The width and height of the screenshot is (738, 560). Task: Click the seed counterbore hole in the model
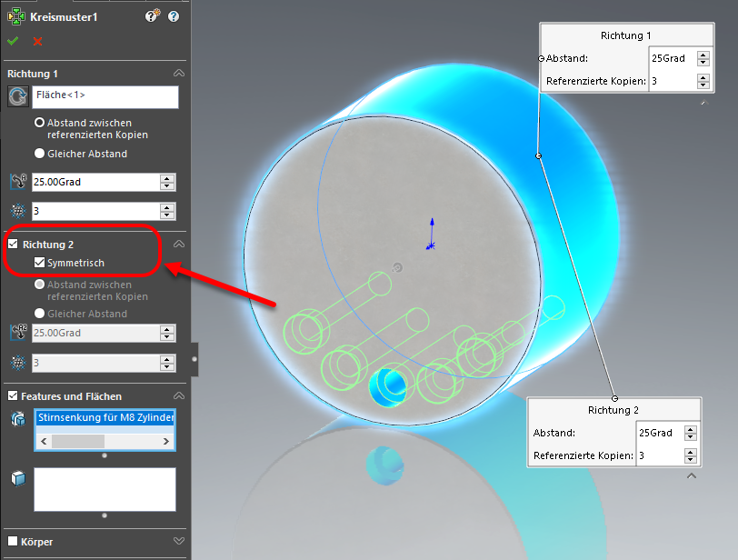pos(388,387)
